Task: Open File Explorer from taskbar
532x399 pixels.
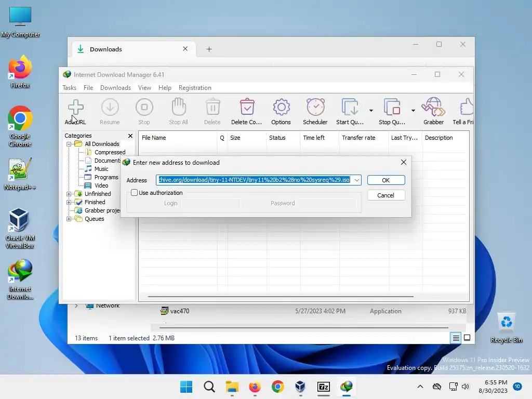Action: [232, 387]
